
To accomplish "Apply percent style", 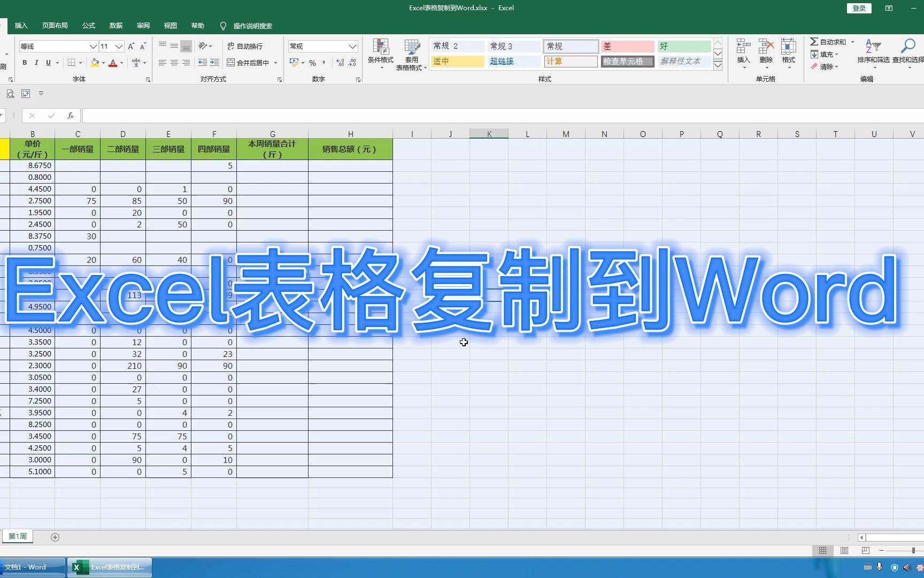I will (x=313, y=63).
